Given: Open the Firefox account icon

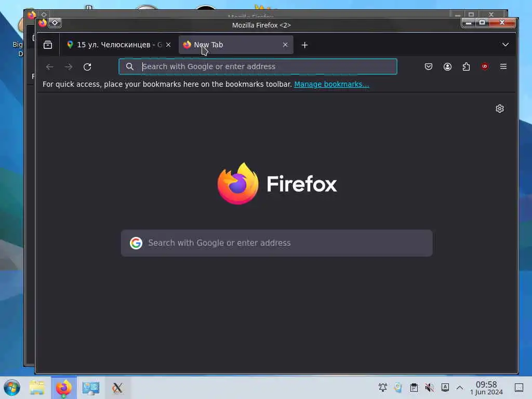Looking at the screenshot, I should pyautogui.click(x=447, y=66).
